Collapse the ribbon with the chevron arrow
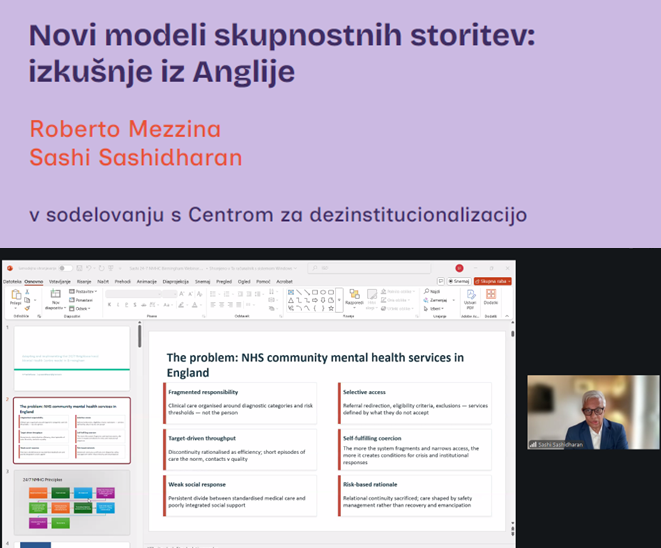The height and width of the screenshot is (548, 661). pyautogui.click(x=507, y=316)
